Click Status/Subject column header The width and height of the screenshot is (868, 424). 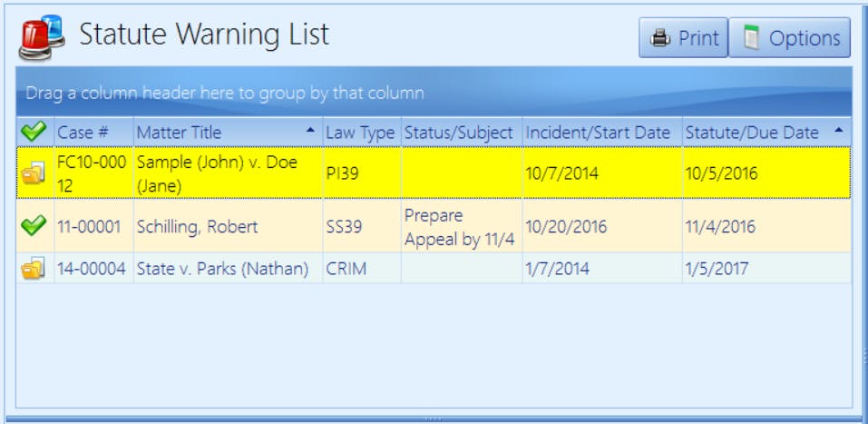point(459,133)
